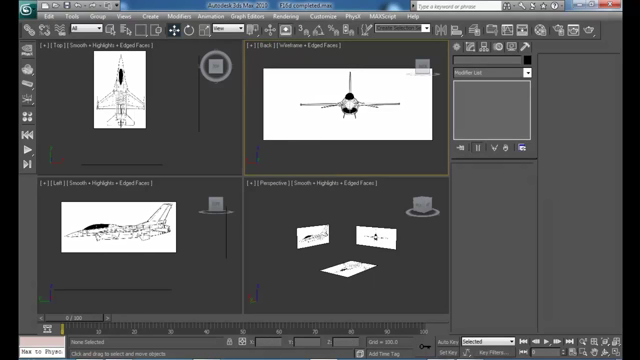The width and height of the screenshot is (640, 360).
Task: Open the Selected key mode dropdown
Action: (x=488, y=342)
